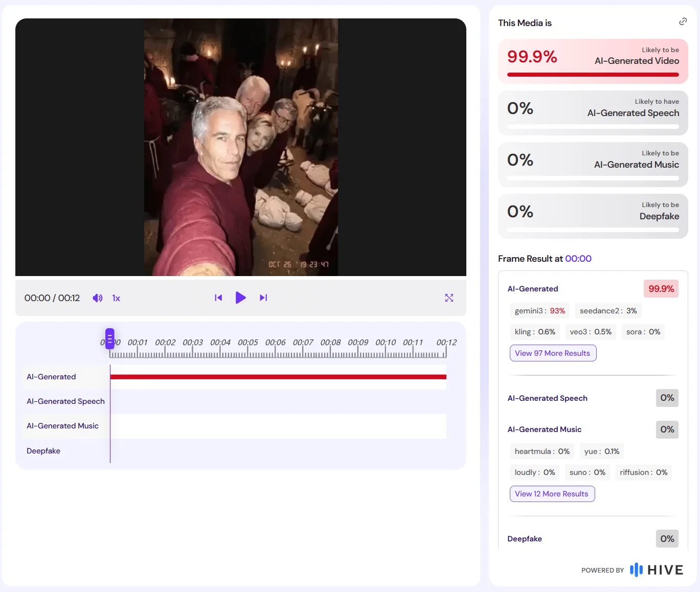This screenshot has width=700, height=592.
Task: Jump to 00:03 on the timeline ruler
Action: click(x=193, y=343)
